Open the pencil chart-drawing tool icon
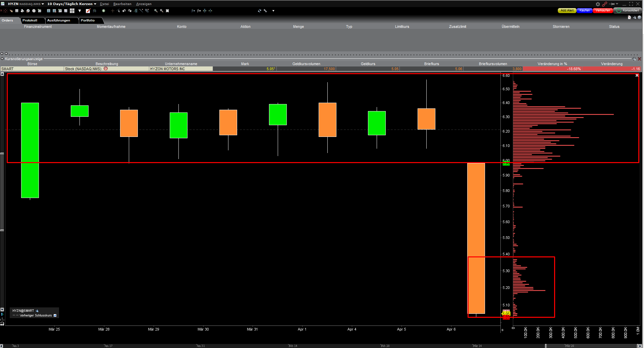 (x=88, y=11)
